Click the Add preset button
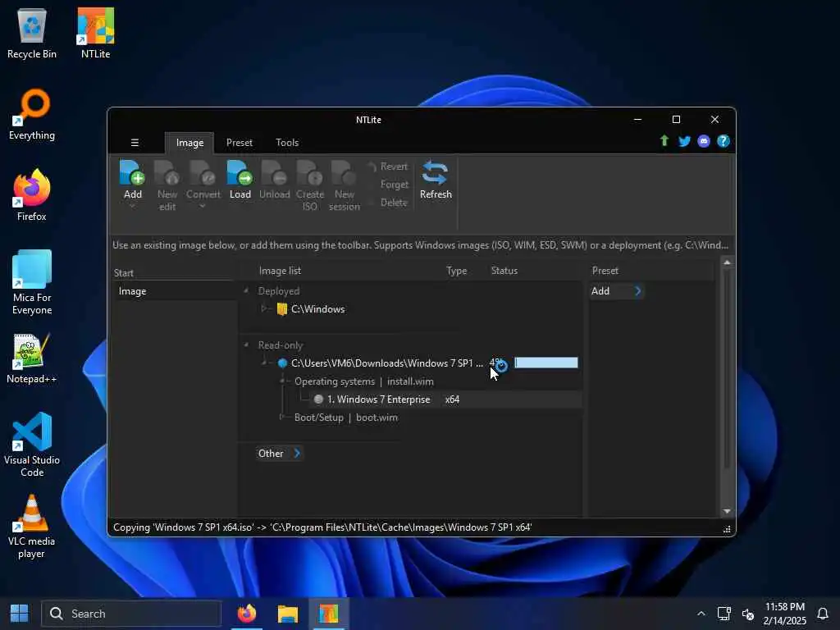 coord(616,291)
